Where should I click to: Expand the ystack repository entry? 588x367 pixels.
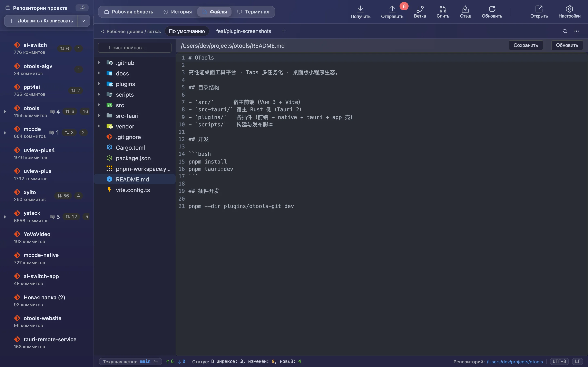[5, 217]
